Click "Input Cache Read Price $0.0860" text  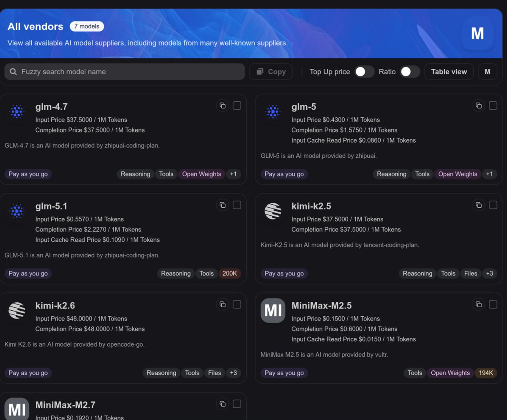tap(336, 140)
